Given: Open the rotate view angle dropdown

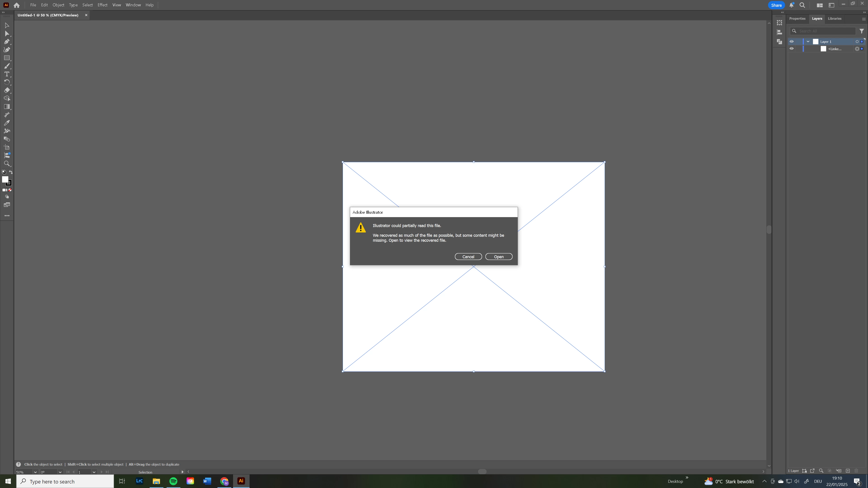Looking at the screenshot, I should [x=60, y=472].
